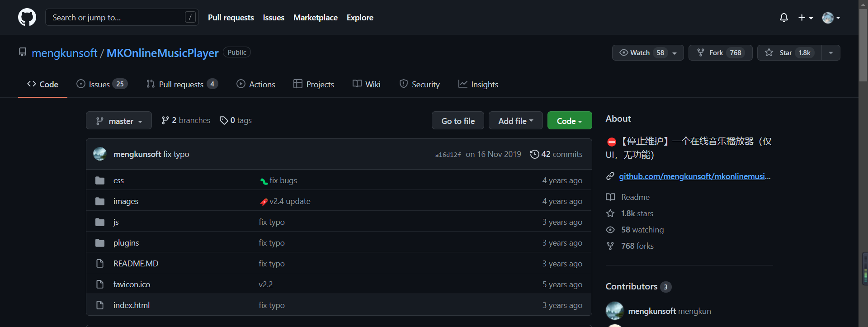
Task: Open the Add file dropdown
Action: pyautogui.click(x=516, y=121)
